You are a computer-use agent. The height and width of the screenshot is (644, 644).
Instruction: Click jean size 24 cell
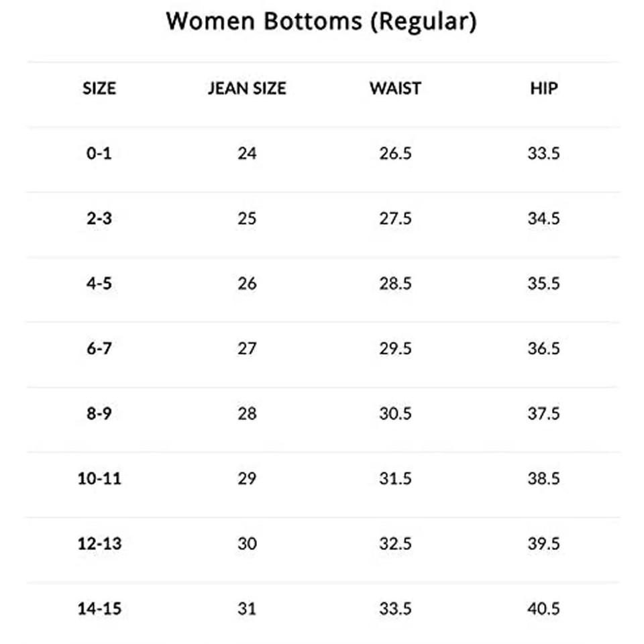(x=247, y=153)
